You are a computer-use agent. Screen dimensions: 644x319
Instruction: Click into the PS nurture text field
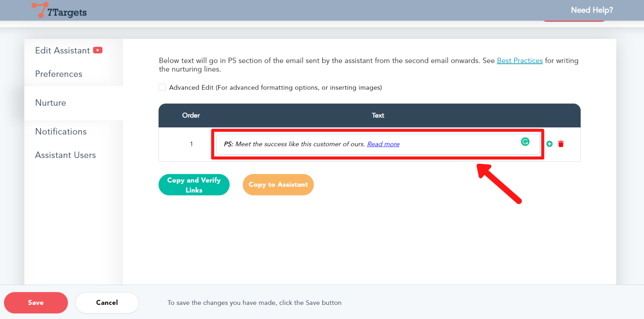pyautogui.click(x=453, y=144)
